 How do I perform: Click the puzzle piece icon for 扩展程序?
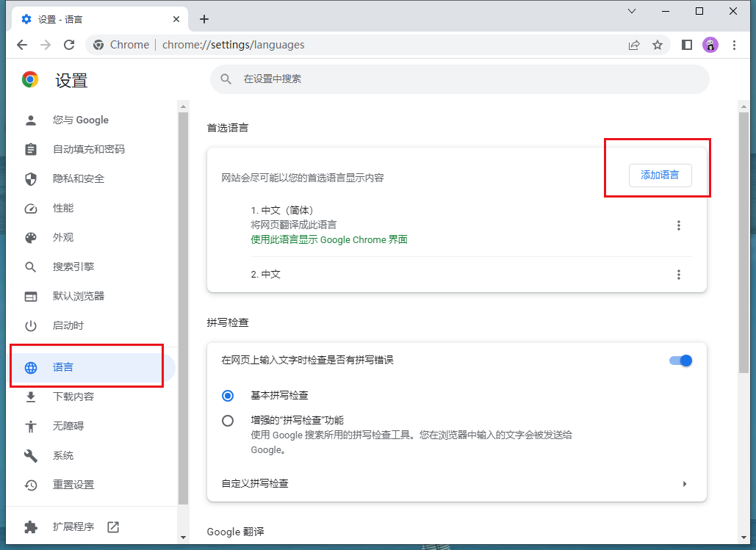tap(31, 527)
